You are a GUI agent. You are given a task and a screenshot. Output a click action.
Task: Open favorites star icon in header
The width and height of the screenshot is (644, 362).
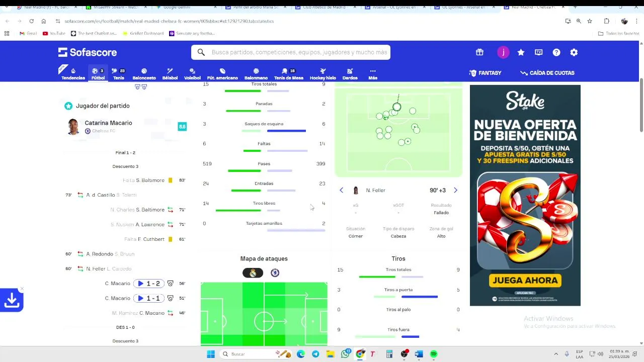tap(521, 52)
